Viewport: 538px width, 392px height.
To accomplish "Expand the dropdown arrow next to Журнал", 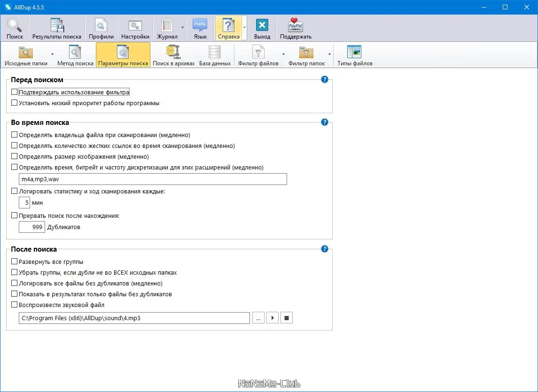I will [182, 27].
